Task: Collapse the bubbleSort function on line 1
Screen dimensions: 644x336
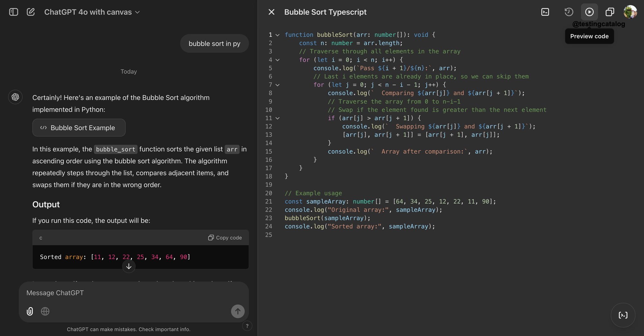Action: [278, 35]
